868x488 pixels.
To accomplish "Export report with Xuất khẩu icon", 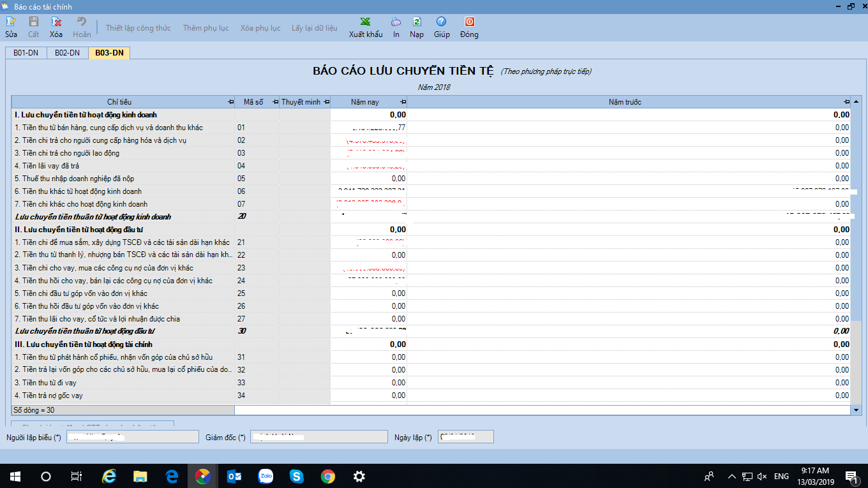I will click(x=365, y=22).
